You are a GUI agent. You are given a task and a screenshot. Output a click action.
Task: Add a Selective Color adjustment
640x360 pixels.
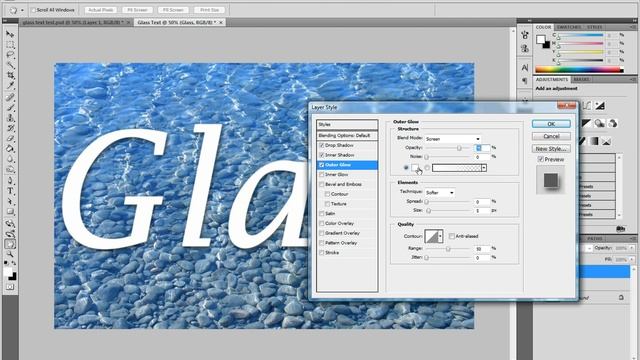click(607, 141)
